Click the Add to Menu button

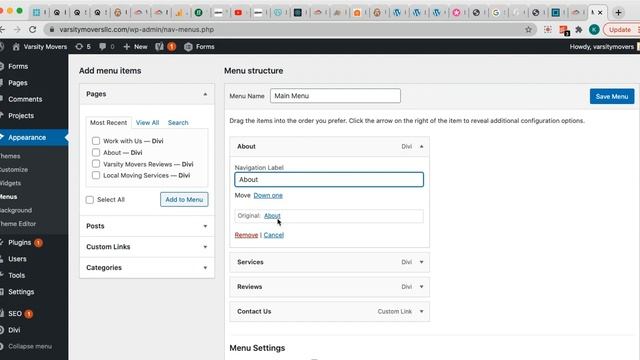coord(184,200)
